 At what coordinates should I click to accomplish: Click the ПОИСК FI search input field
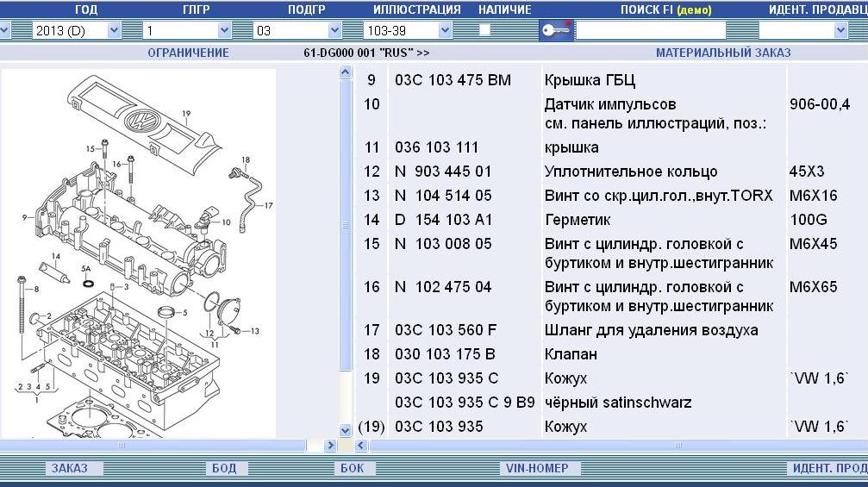click(x=650, y=30)
